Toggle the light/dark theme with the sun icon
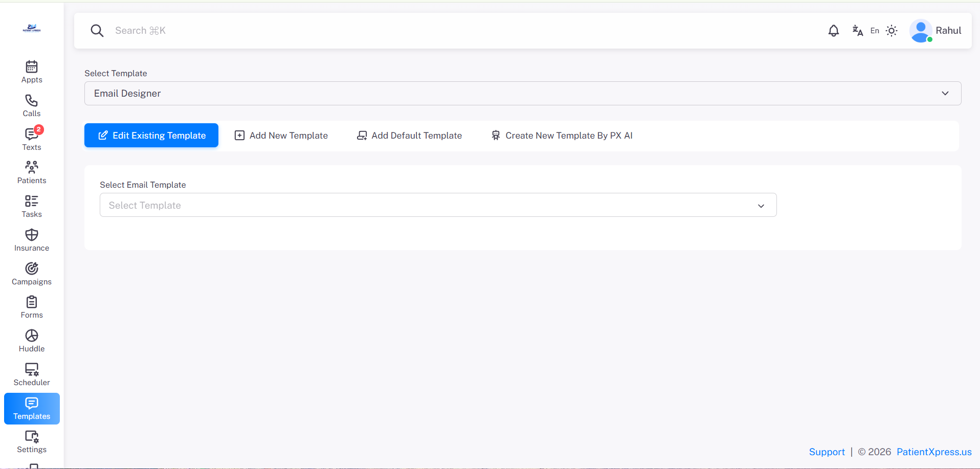This screenshot has width=980, height=469. click(x=892, y=31)
